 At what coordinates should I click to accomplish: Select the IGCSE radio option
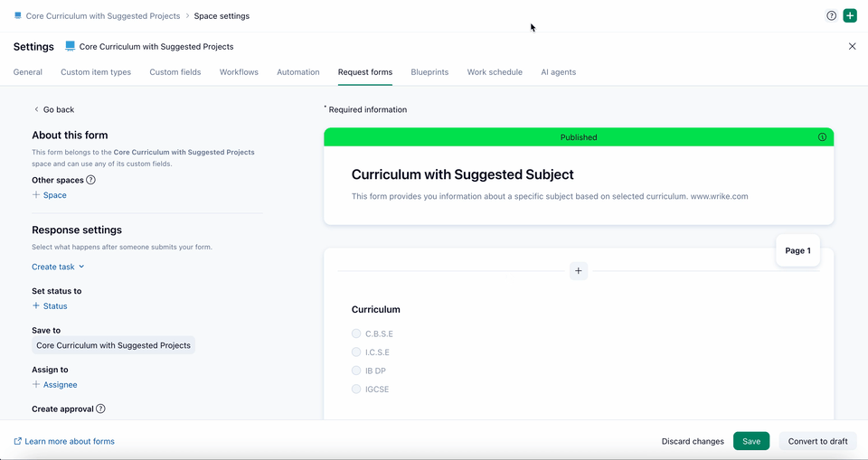pos(356,390)
